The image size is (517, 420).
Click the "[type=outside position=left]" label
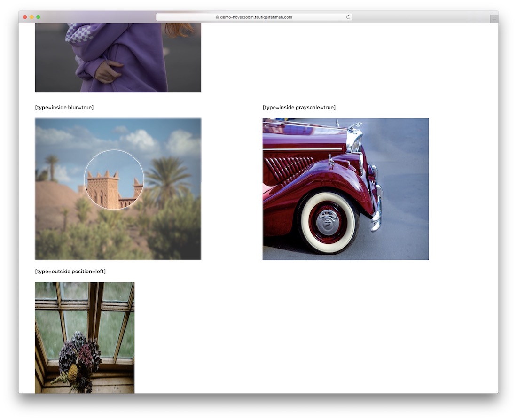click(x=70, y=271)
